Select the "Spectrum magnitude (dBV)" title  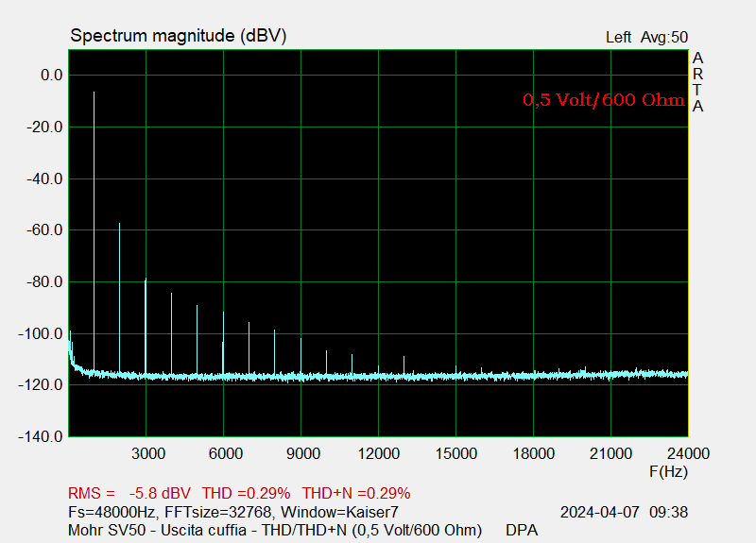(x=179, y=36)
